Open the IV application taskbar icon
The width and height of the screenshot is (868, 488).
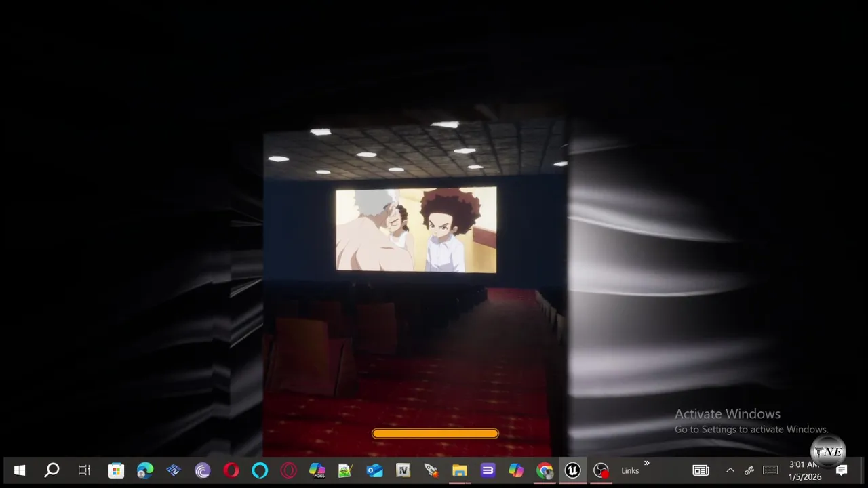point(403,470)
